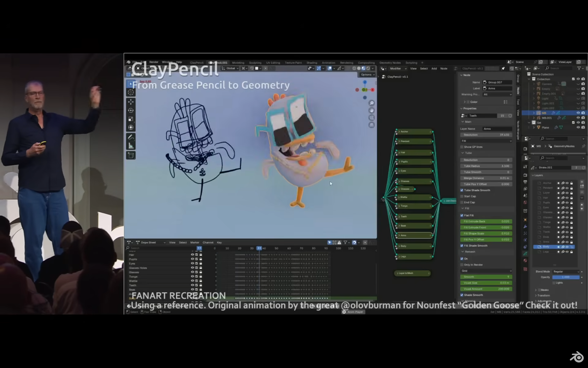The width and height of the screenshot is (588, 368).
Task: Click the current frame marker in timeline
Action: click(259, 248)
